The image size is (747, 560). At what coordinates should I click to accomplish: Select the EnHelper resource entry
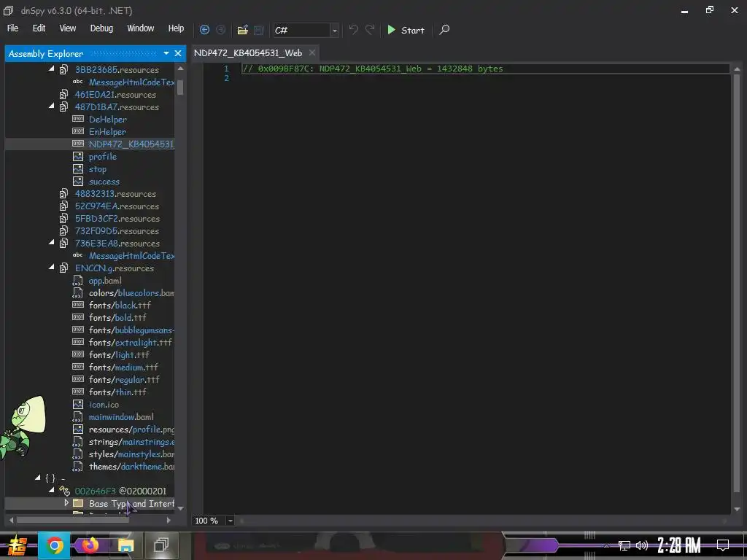tap(107, 132)
